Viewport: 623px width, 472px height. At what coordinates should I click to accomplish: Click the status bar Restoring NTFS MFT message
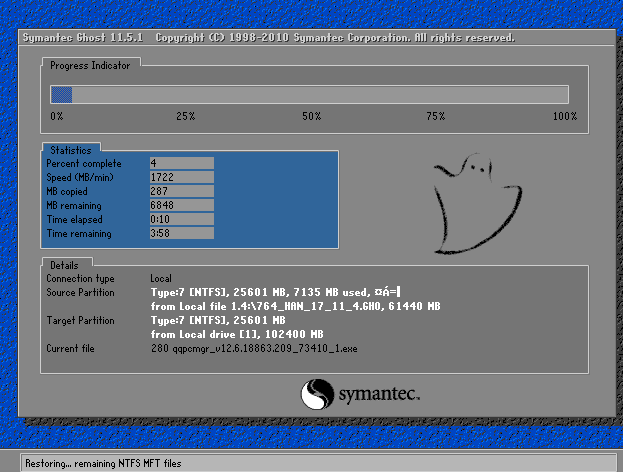click(x=103, y=463)
